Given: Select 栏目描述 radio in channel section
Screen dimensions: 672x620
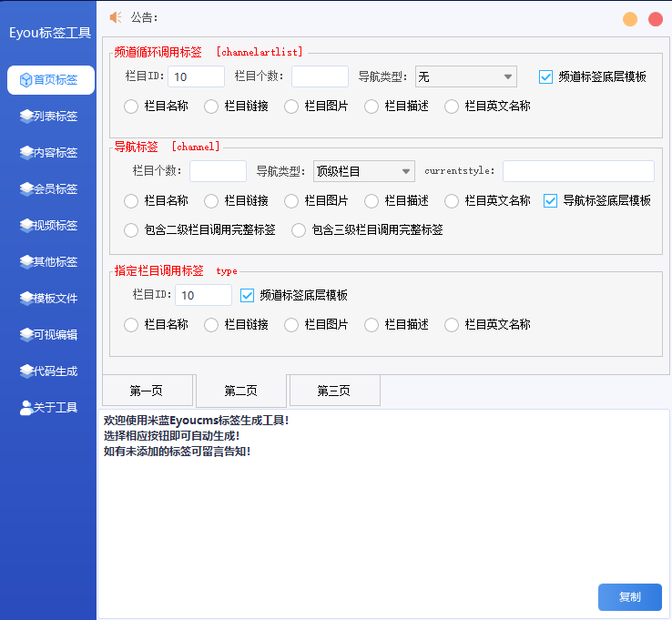Looking at the screenshot, I should pyautogui.click(x=372, y=201).
